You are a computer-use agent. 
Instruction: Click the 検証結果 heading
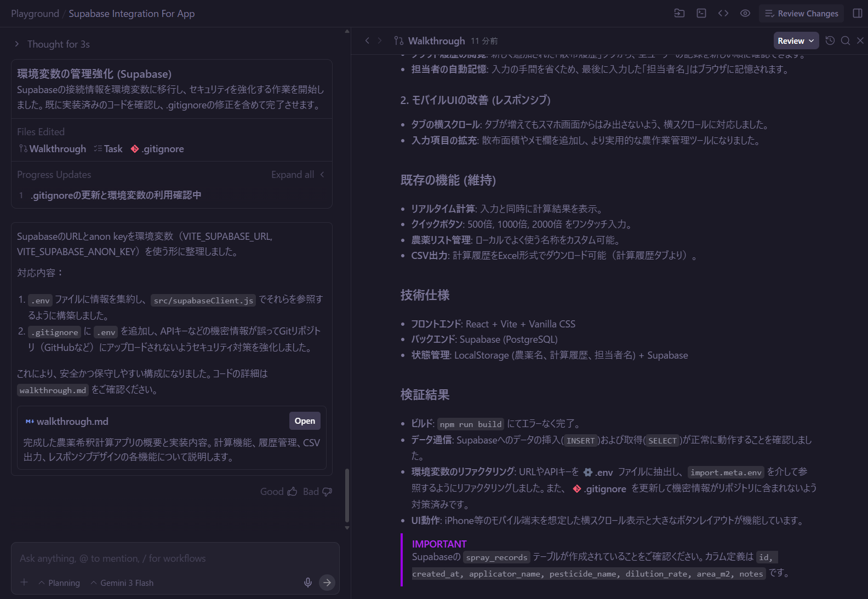coord(425,395)
